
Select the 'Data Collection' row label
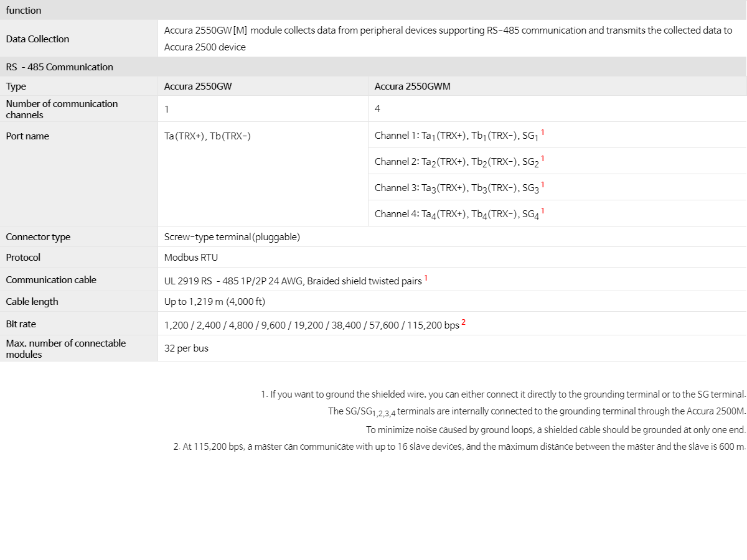pyautogui.click(x=37, y=39)
